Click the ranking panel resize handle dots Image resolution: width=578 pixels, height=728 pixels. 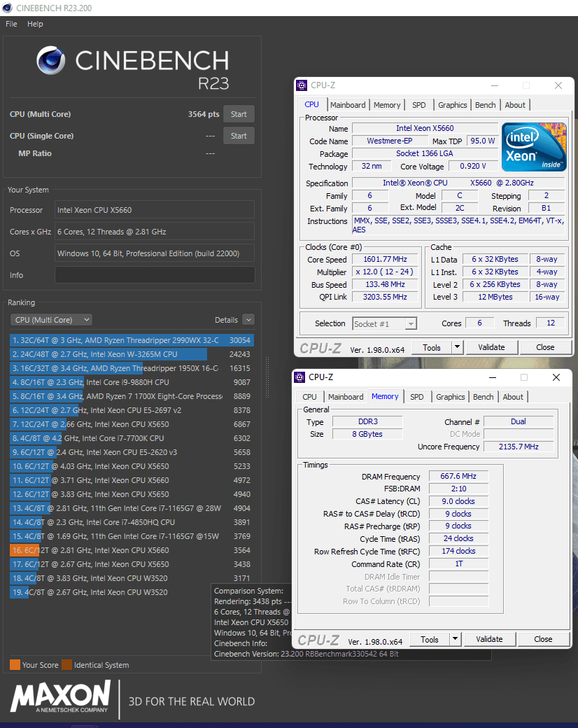[267, 377]
